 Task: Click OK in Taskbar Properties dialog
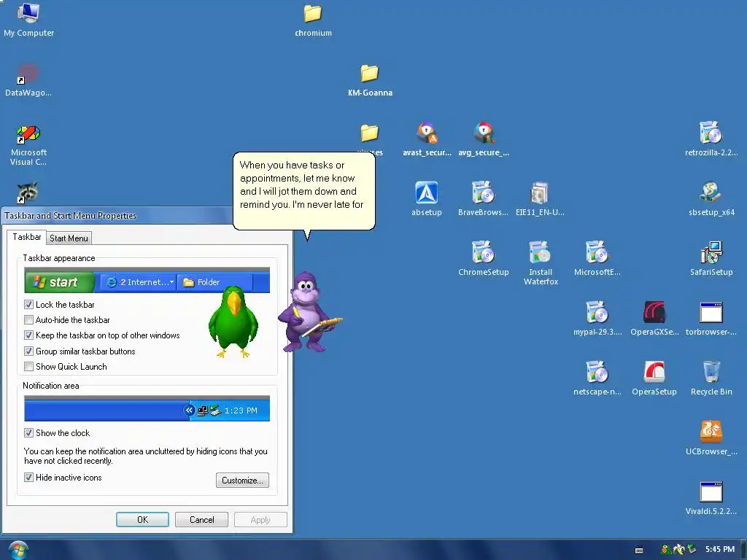[142, 519]
